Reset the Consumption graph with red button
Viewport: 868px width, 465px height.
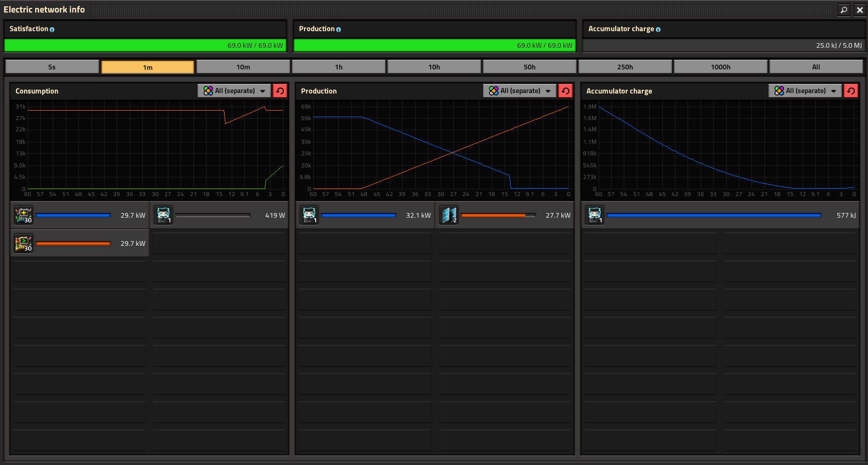(x=280, y=91)
